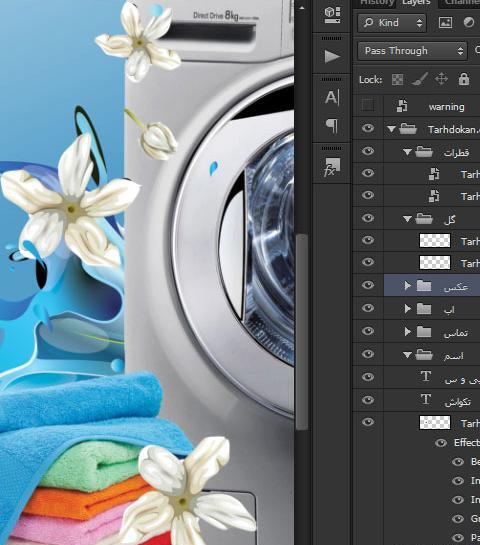The image size is (480, 545).
Task: Click the T icon of تکواش layer
Action: point(426,400)
